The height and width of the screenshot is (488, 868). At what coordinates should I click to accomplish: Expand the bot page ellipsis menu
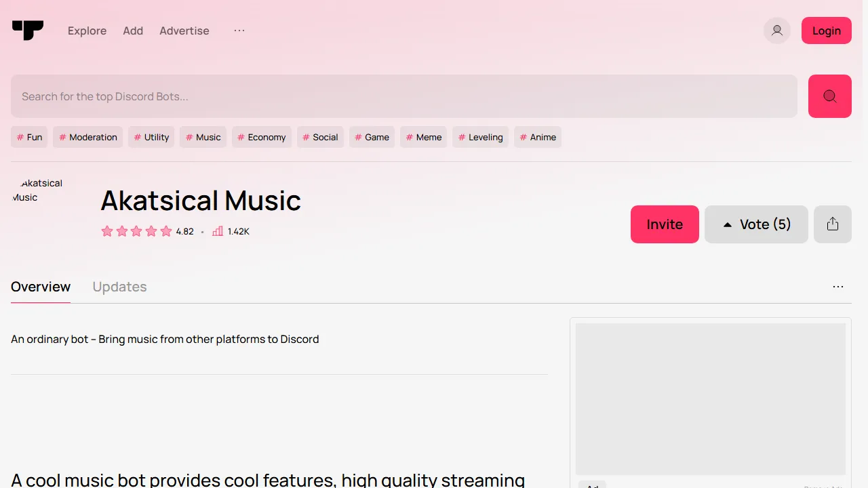pos(838,287)
